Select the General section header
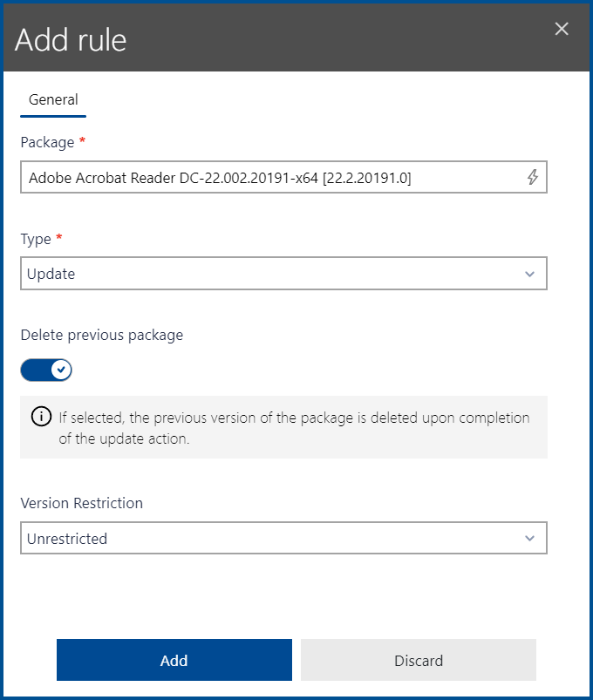The height and width of the screenshot is (700, 593). (x=52, y=99)
